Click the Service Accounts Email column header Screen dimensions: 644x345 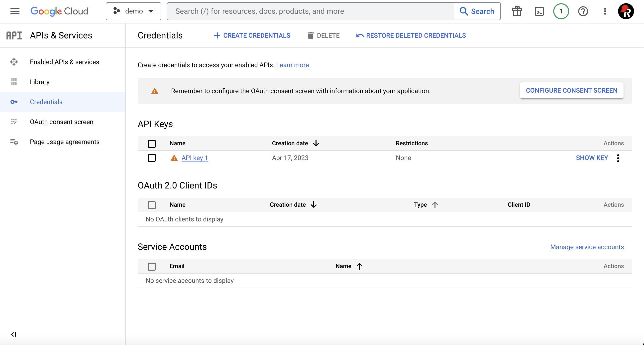point(177,266)
